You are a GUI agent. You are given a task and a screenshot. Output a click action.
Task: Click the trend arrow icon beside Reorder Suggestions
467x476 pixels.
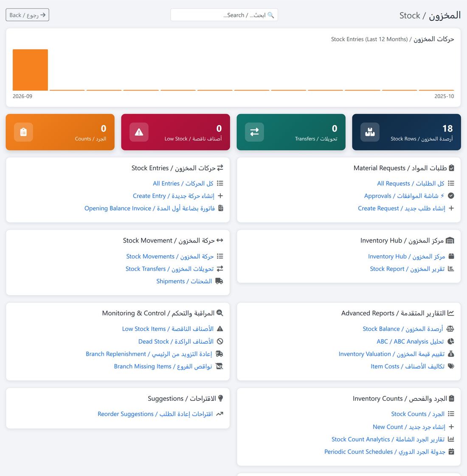tap(219, 414)
